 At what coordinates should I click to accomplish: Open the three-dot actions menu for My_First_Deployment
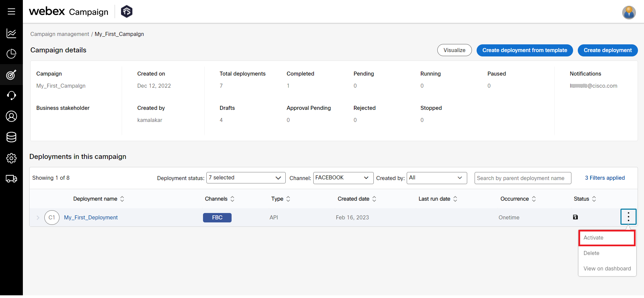[628, 217]
